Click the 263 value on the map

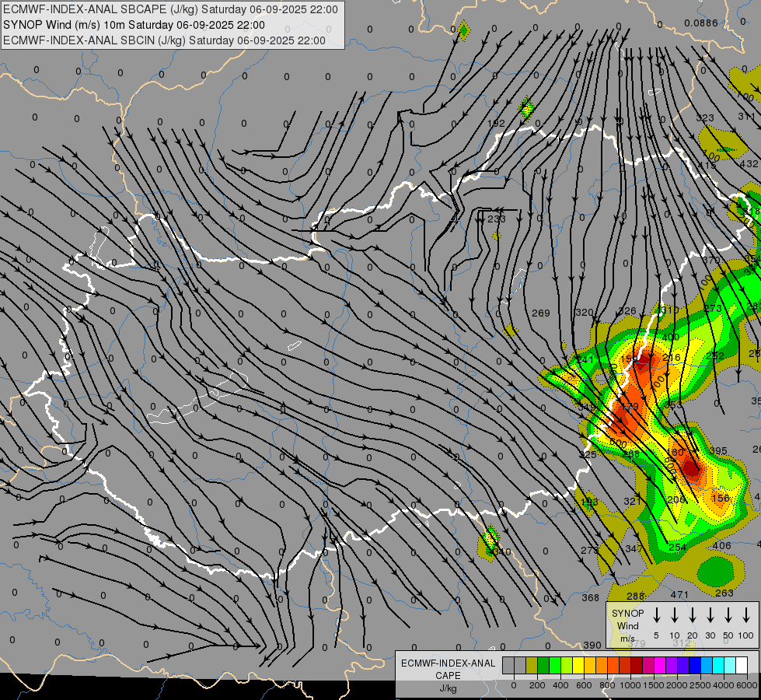724,593
